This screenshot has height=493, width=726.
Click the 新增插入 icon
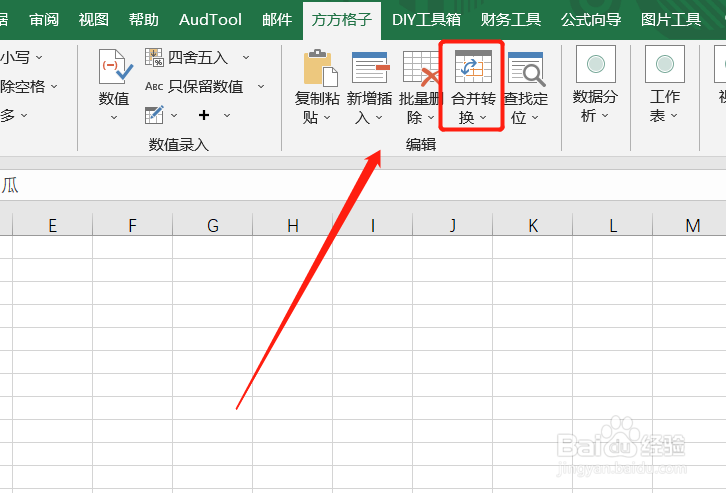click(x=370, y=68)
